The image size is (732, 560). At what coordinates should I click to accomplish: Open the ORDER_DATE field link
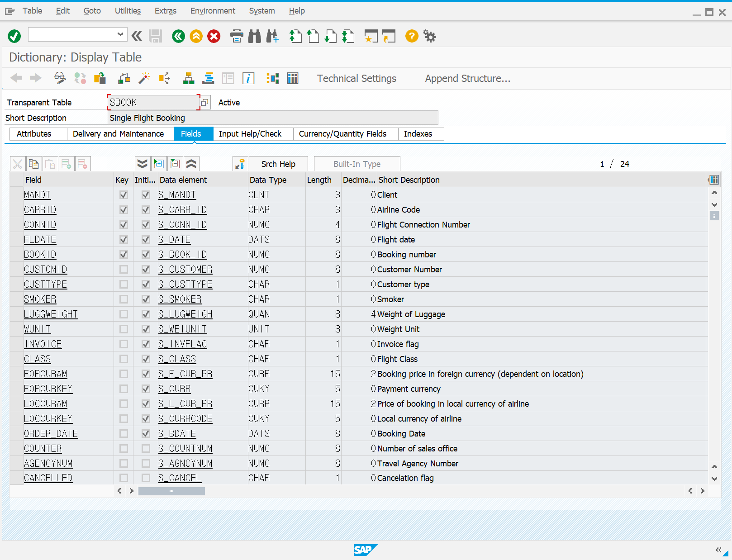point(51,434)
